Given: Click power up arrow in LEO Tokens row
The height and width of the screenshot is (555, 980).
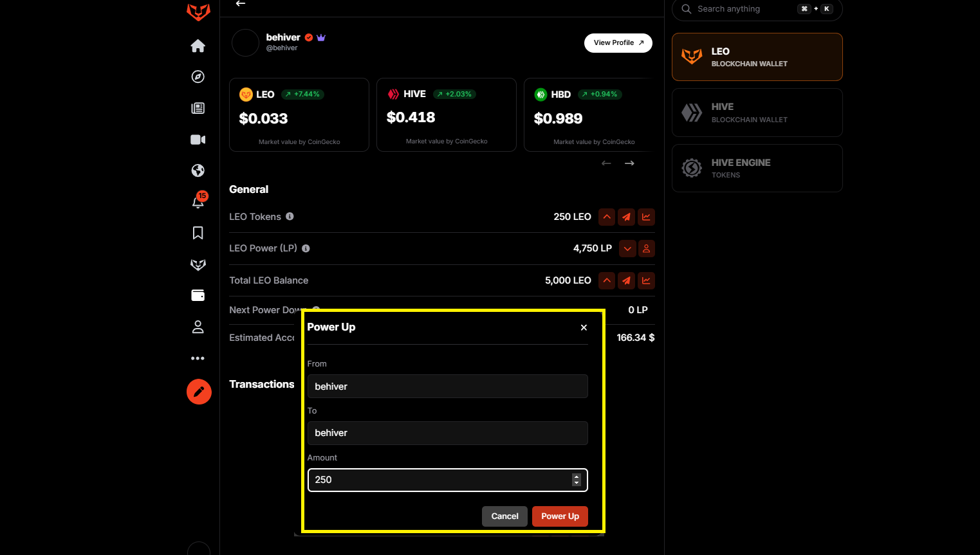Looking at the screenshot, I should (607, 217).
